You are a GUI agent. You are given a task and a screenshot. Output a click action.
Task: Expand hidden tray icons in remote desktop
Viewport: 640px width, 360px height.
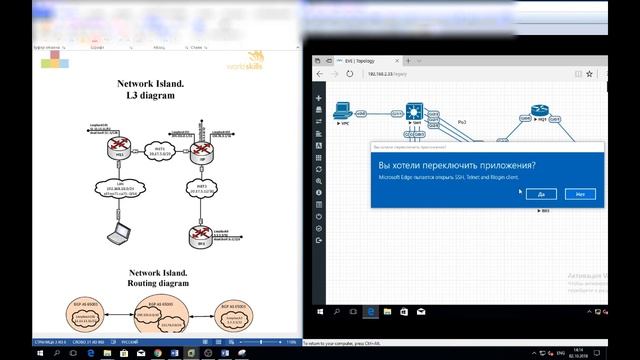(x=589, y=312)
